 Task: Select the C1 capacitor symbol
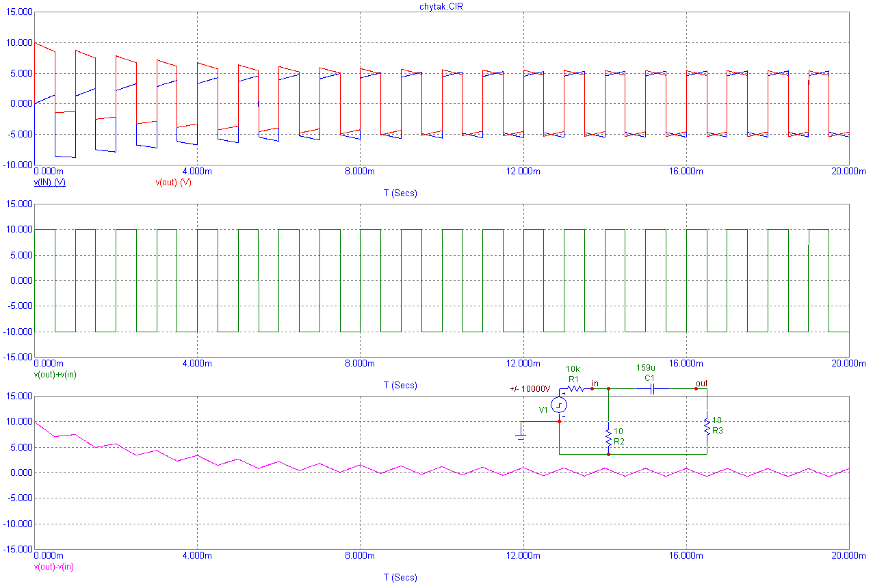[x=652, y=388]
